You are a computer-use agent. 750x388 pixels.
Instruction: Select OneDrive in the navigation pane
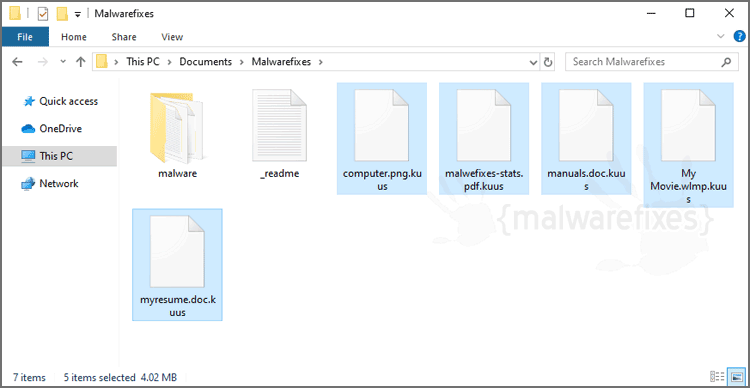tap(60, 129)
